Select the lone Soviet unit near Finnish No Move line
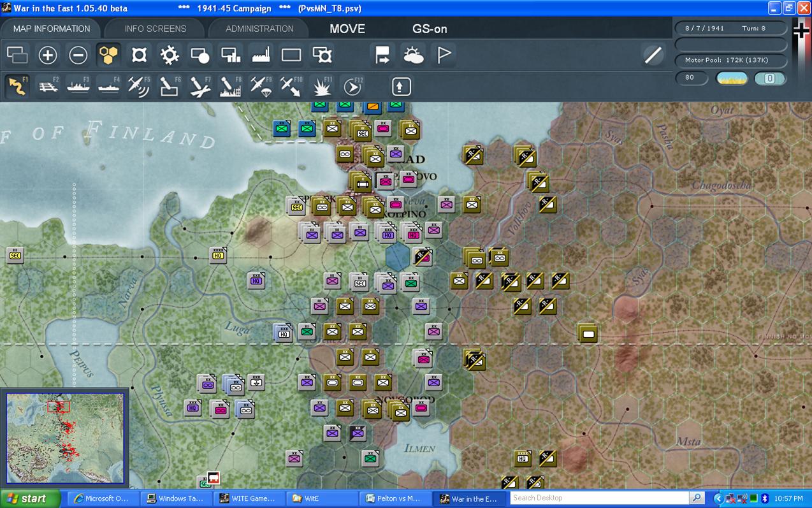 (588, 332)
